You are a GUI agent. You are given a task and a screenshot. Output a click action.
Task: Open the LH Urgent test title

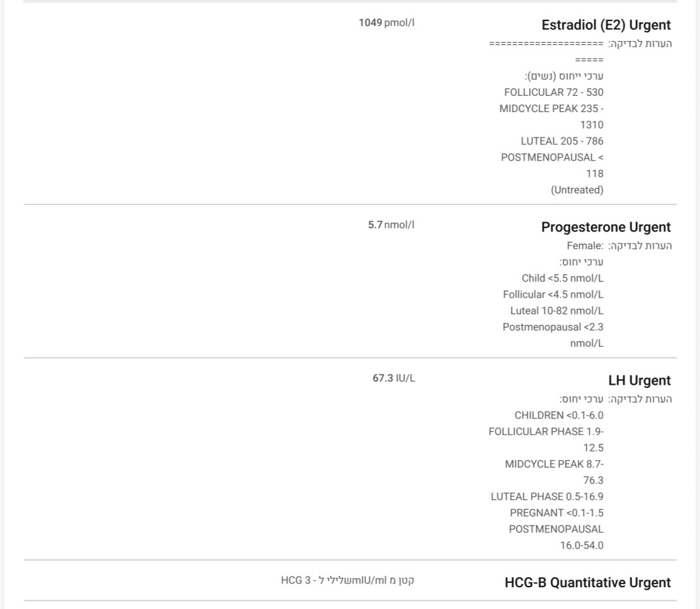click(639, 380)
